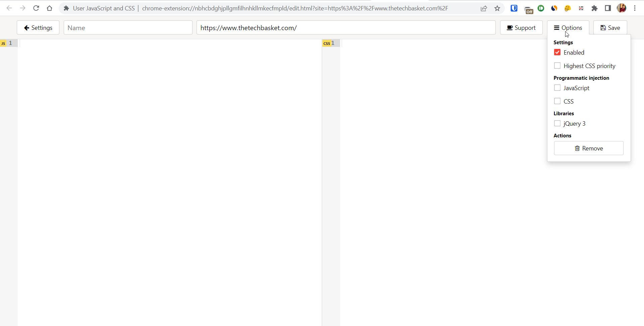644x326 pixels.
Task: Open Chrome's three-dot menu
Action: (635, 8)
